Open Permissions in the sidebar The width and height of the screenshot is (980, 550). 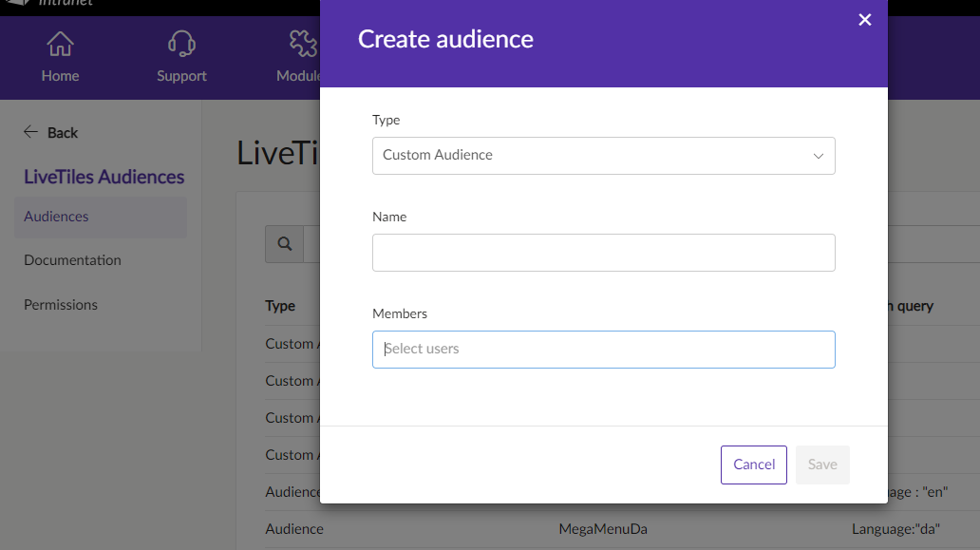61,304
